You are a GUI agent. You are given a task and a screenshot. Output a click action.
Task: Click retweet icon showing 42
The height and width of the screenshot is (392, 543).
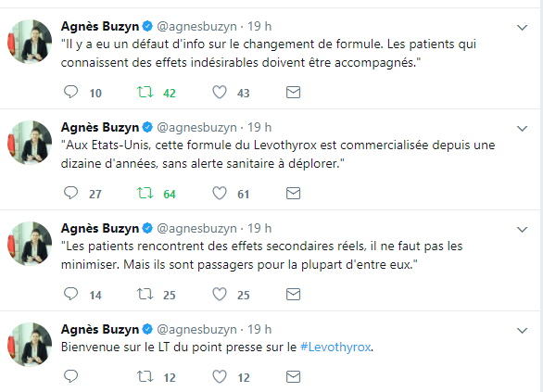[x=145, y=92]
